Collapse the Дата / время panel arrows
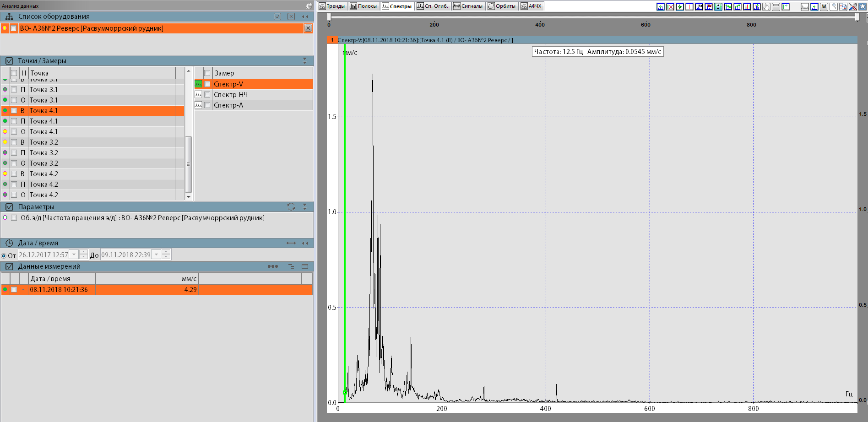 pyautogui.click(x=305, y=243)
